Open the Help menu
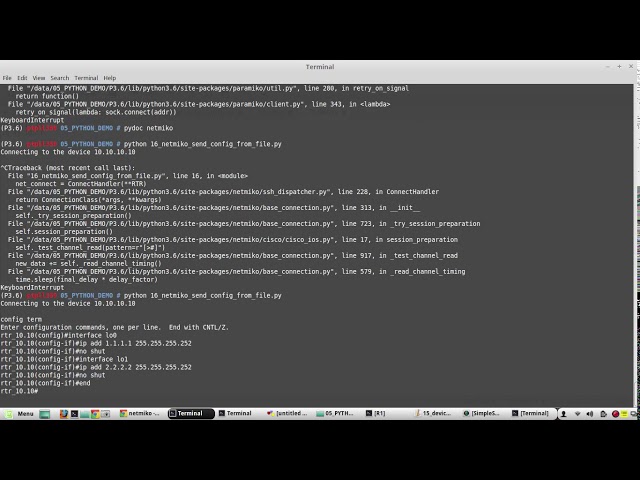Image resolution: width=640 pixels, height=480 pixels. coord(109,78)
